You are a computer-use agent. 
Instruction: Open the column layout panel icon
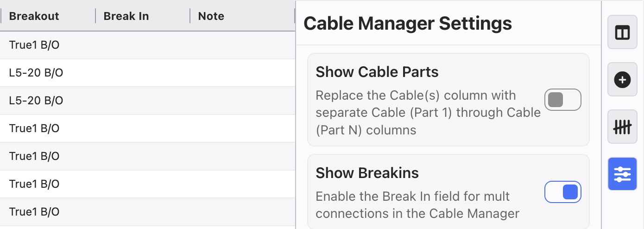pyautogui.click(x=622, y=33)
